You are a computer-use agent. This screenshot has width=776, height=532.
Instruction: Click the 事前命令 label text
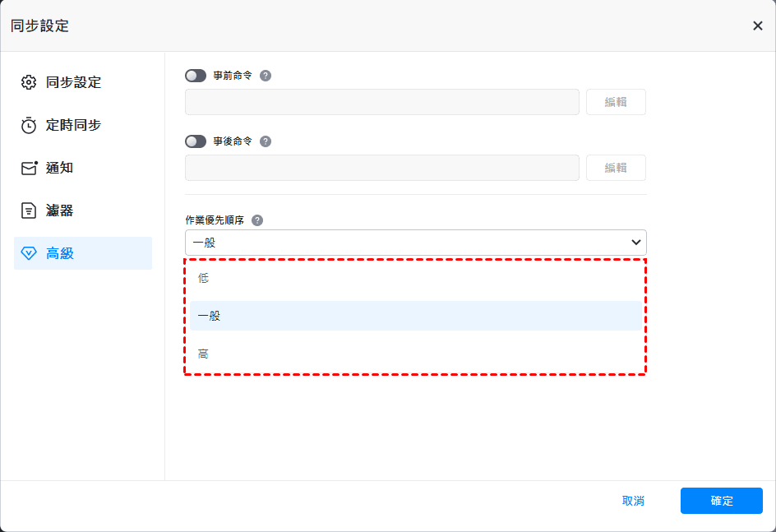[x=233, y=76]
